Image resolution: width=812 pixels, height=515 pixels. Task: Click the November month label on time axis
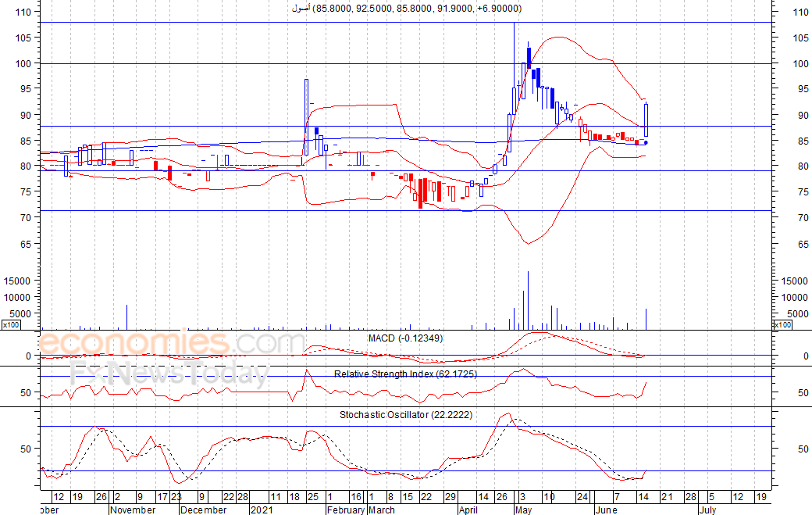point(133,510)
